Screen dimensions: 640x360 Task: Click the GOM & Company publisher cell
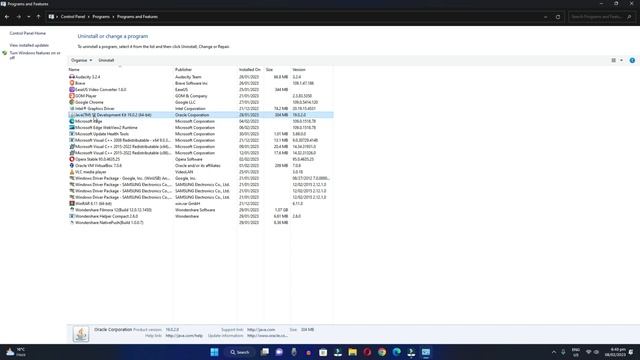click(x=191, y=96)
